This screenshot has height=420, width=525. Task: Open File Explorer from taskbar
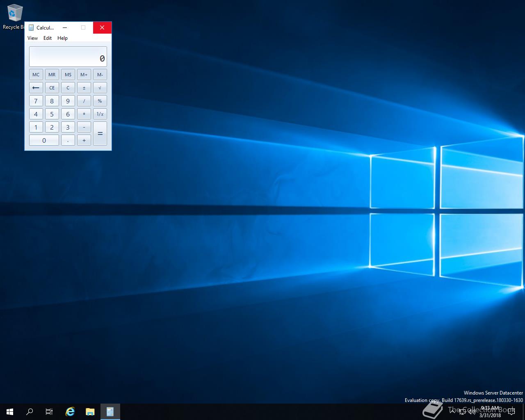pyautogui.click(x=90, y=412)
